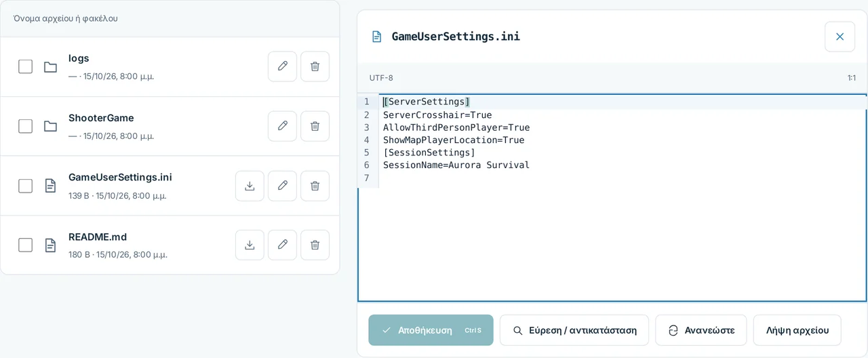Delete GameUserSettings.ini with trash icon
Viewport: 868px width, 358px height.
[315, 186]
